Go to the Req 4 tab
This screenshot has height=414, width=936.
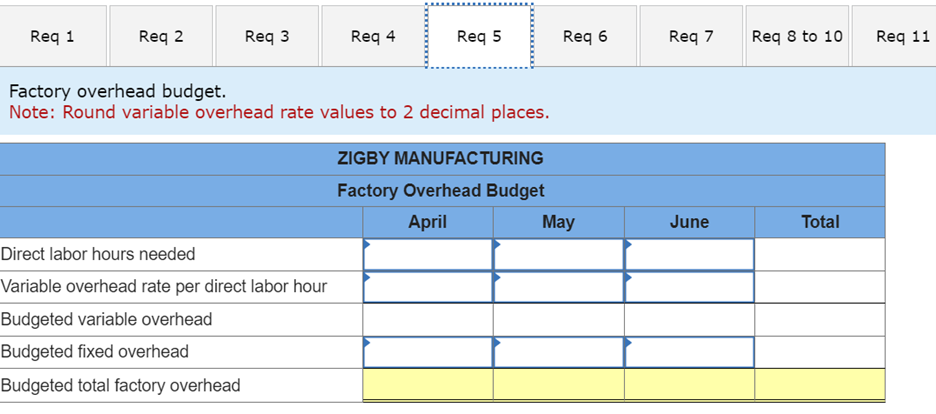pyautogui.click(x=373, y=36)
